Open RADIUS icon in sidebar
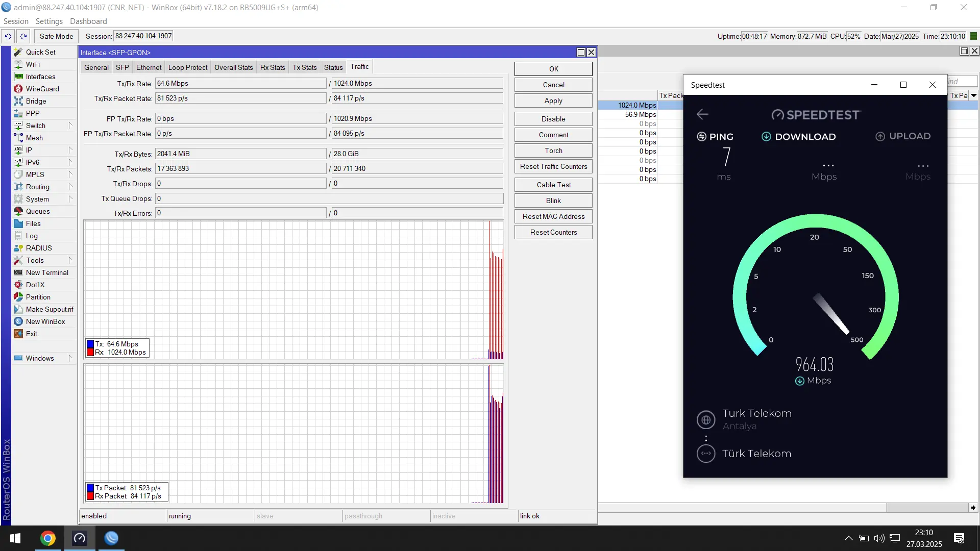The image size is (980, 551). (18, 248)
